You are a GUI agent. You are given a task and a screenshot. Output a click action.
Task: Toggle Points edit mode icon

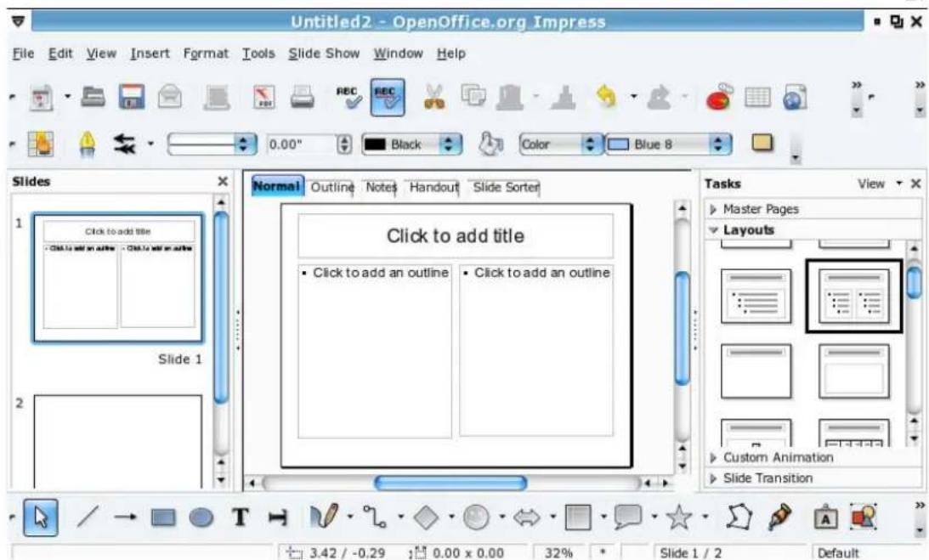739,518
